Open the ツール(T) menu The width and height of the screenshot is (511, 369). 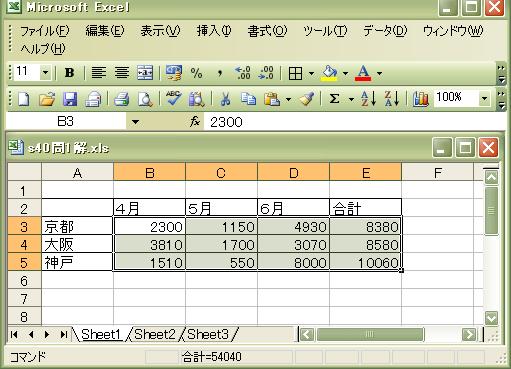coord(325,31)
